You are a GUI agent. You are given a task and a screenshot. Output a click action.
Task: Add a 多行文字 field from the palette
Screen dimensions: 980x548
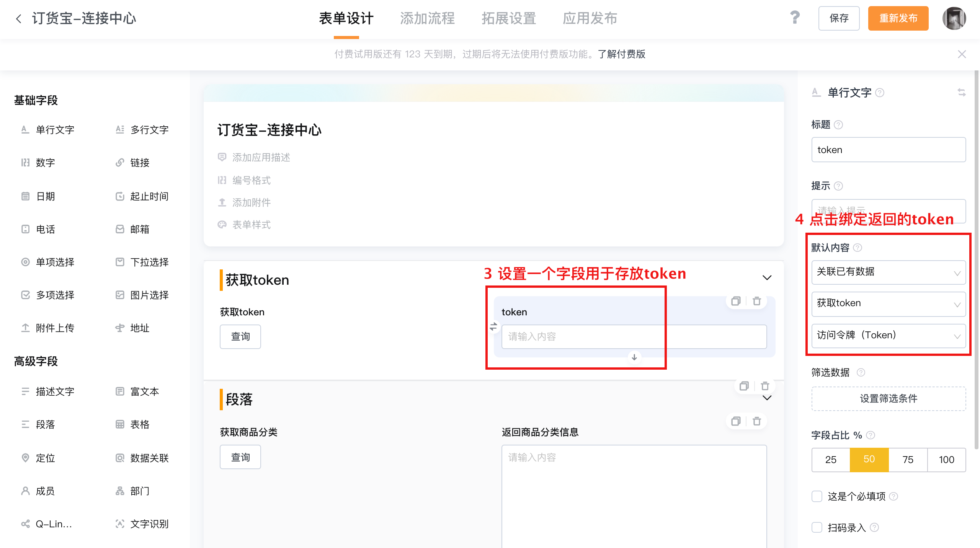[x=142, y=130]
